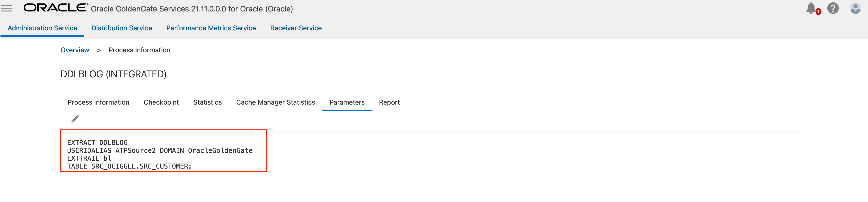Switch to Administration Service tab
Screen dimensions: 868x202
tap(42, 28)
